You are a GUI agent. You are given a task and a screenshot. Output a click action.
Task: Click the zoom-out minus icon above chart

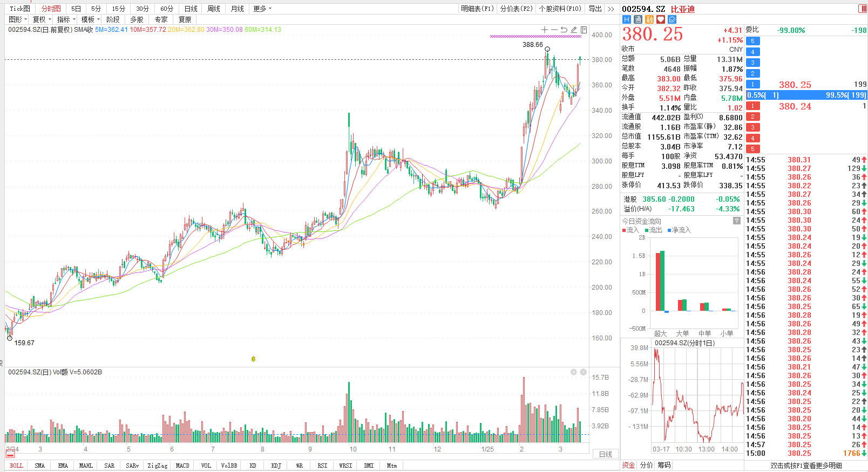point(554,30)
